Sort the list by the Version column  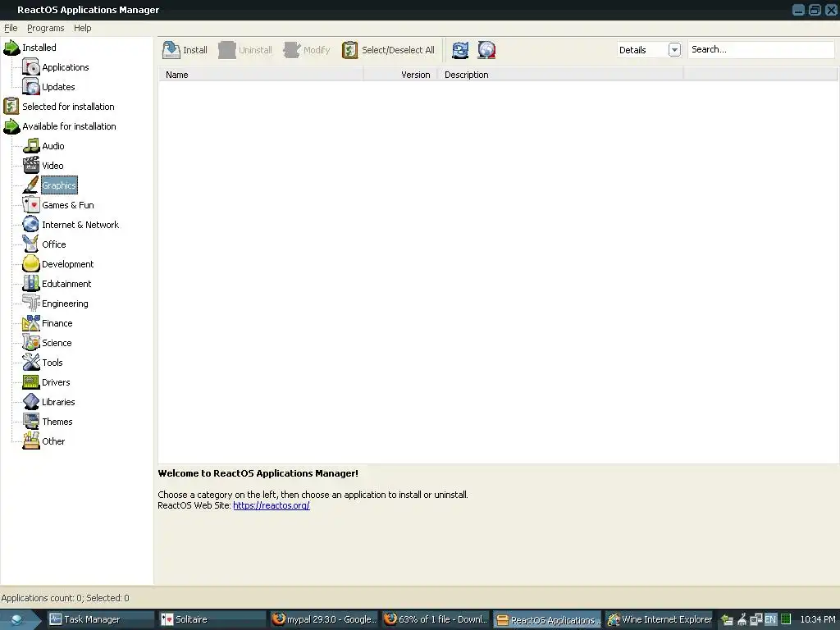[x=400, y=75]
